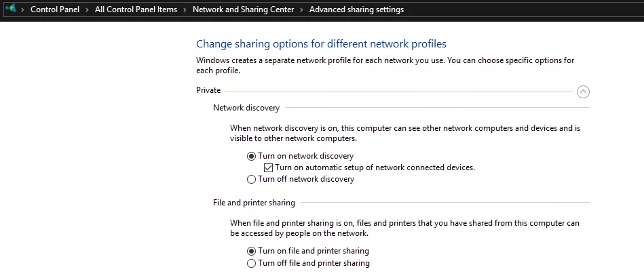This screenshot has height=280, width=644.
Task: Uncheck automatic setup of network connected devices
Action: pyautogui.click(x=268, y=167)
